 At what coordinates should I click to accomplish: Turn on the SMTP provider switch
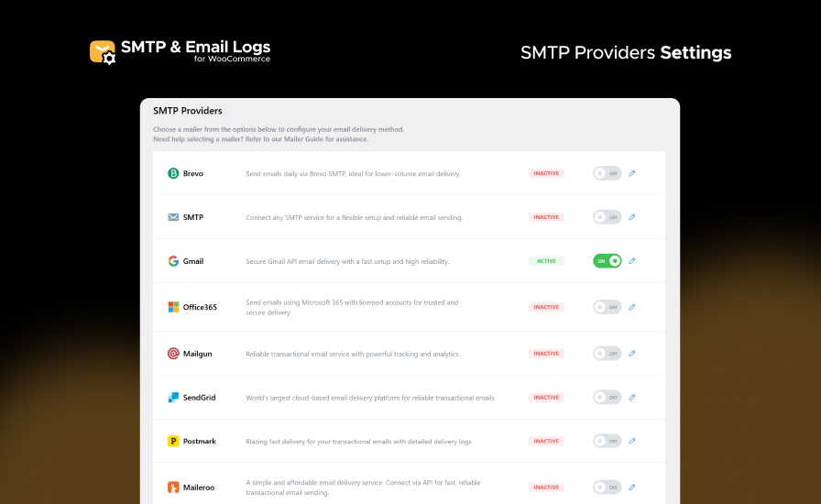[608, 217]
